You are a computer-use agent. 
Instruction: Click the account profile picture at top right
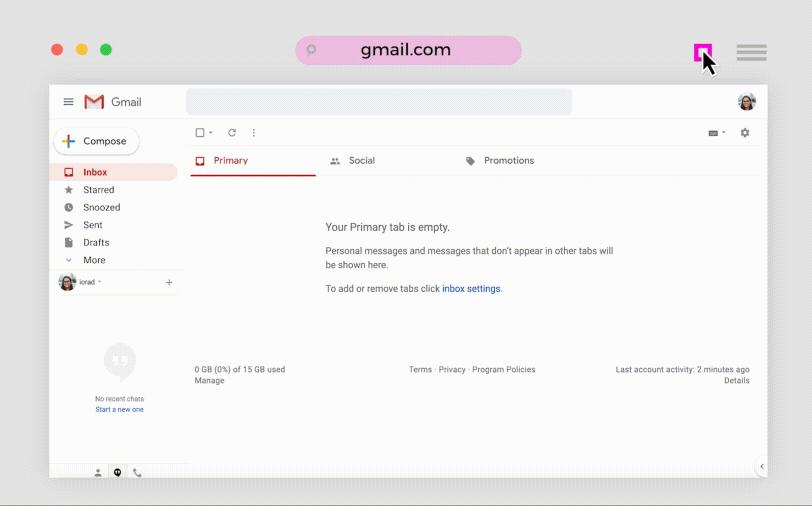747,101
